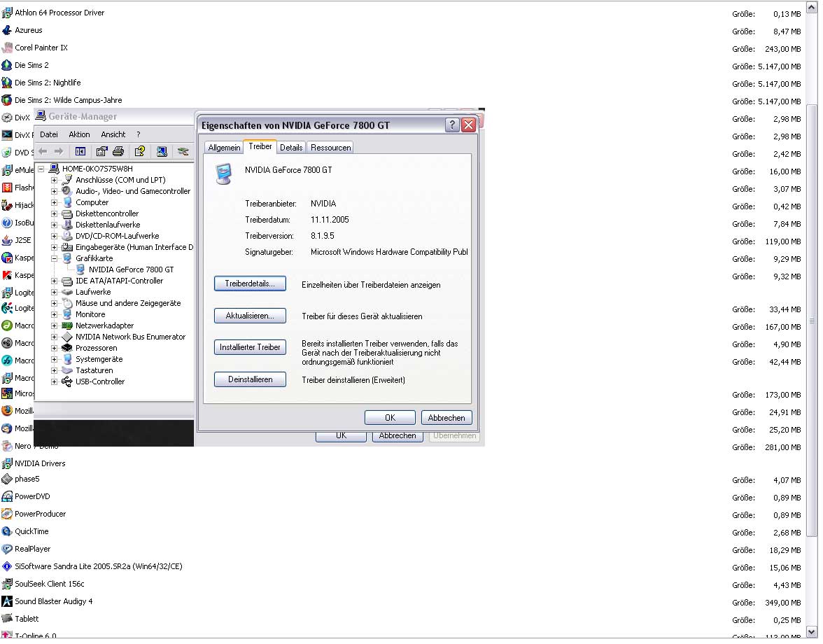Click the Corel Painter IX icon

7,48
